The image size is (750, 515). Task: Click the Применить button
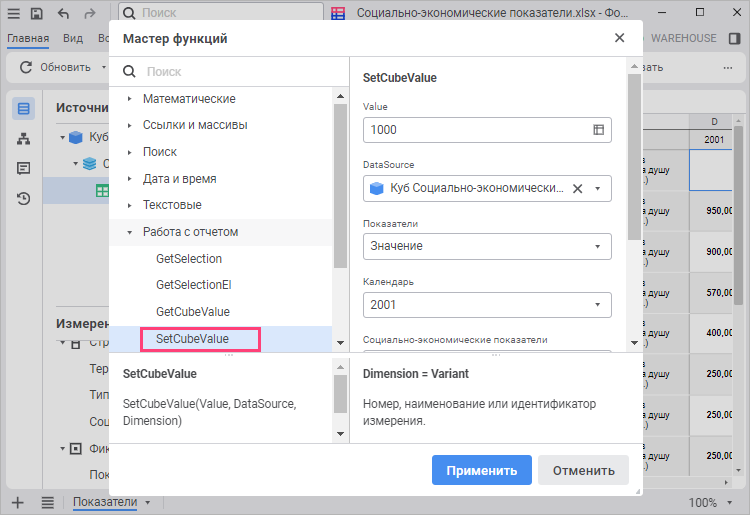[x=481, y=471]
